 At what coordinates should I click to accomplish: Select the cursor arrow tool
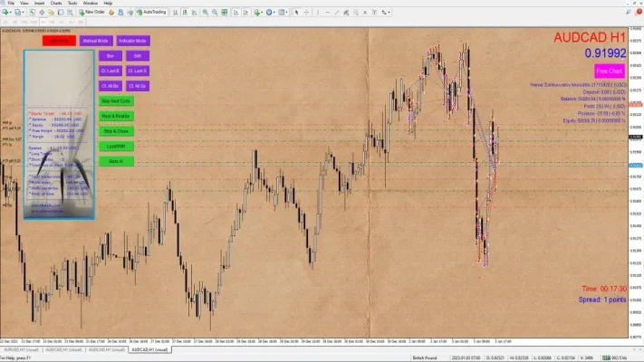point(296,13)
